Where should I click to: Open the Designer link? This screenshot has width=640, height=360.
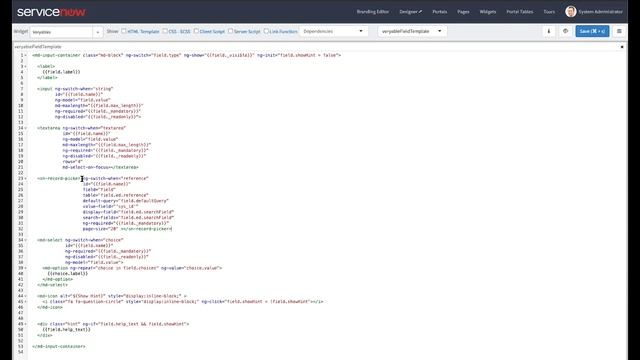coord(410,12)
